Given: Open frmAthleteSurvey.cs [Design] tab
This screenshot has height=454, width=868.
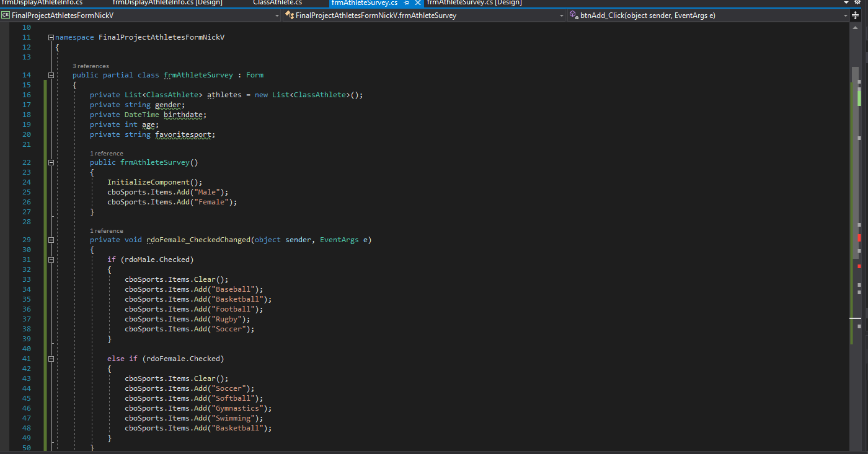Looking at the screenshot, I should pyautogui.click(x=474, y=2).
